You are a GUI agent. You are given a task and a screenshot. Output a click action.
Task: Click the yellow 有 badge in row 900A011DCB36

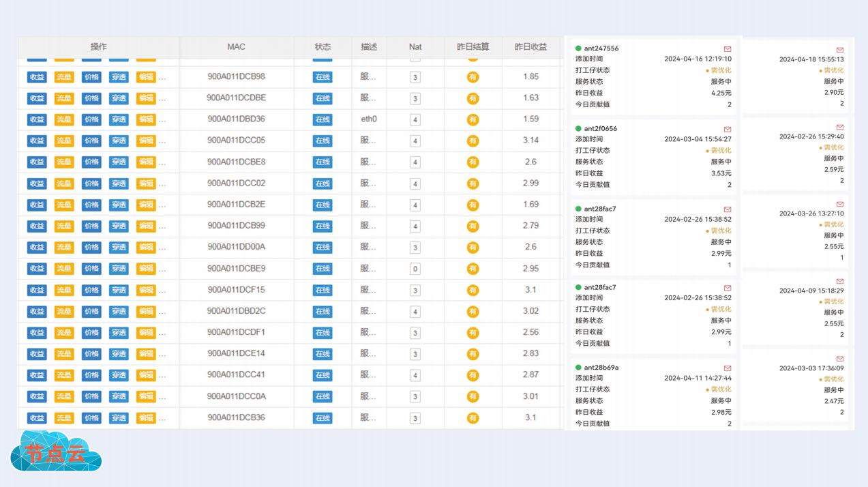(473, 418)
